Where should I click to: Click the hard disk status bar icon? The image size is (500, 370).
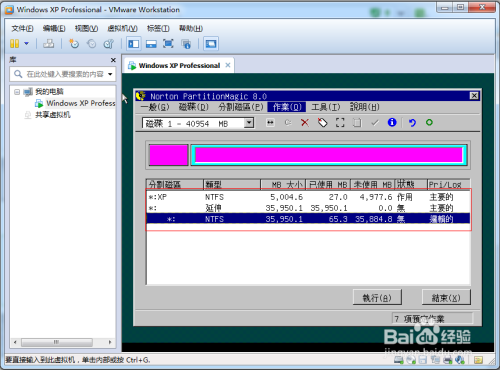pyautogui.click(x=398, y=360)
